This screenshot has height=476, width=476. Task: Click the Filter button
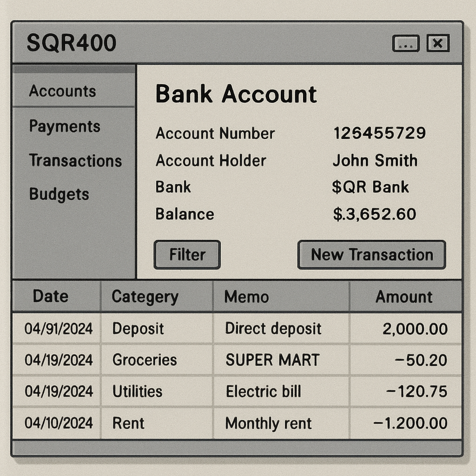click(x=187, y=255)
